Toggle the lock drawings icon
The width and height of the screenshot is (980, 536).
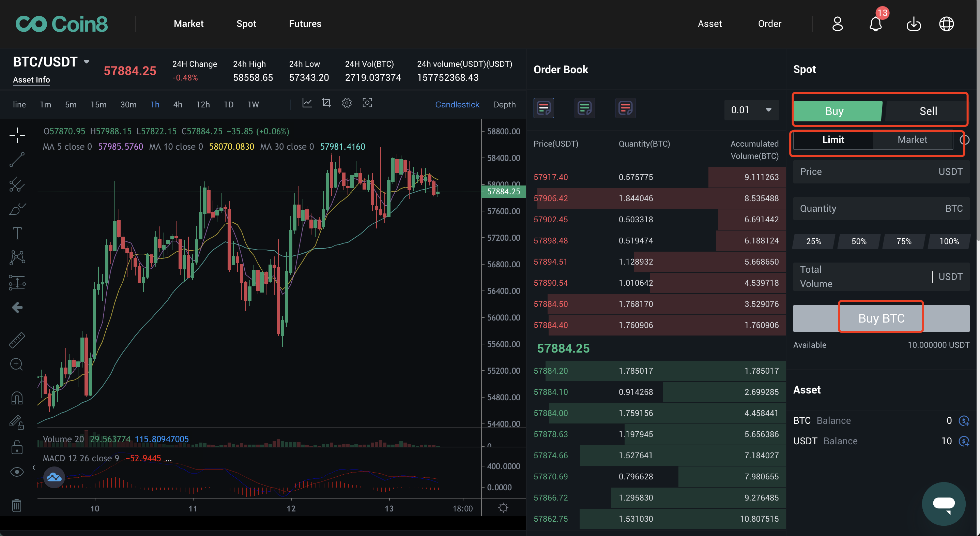tap(17, 447)
